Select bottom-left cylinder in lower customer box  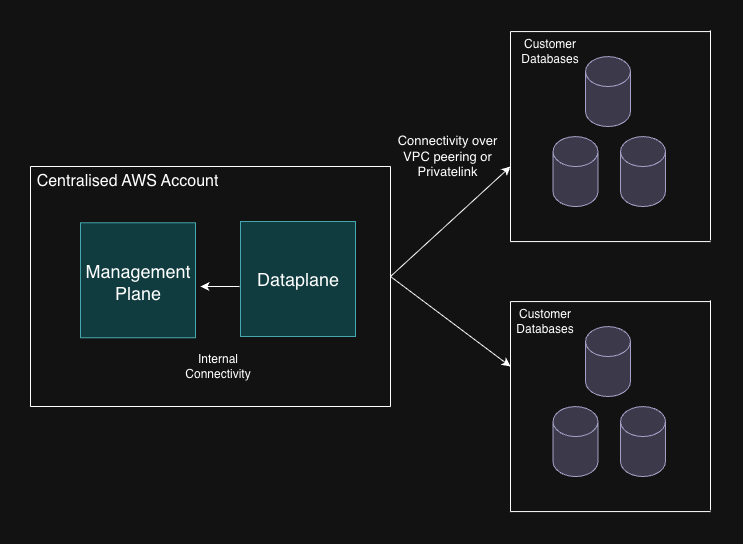pyautogui.click(x=575, y=441)
